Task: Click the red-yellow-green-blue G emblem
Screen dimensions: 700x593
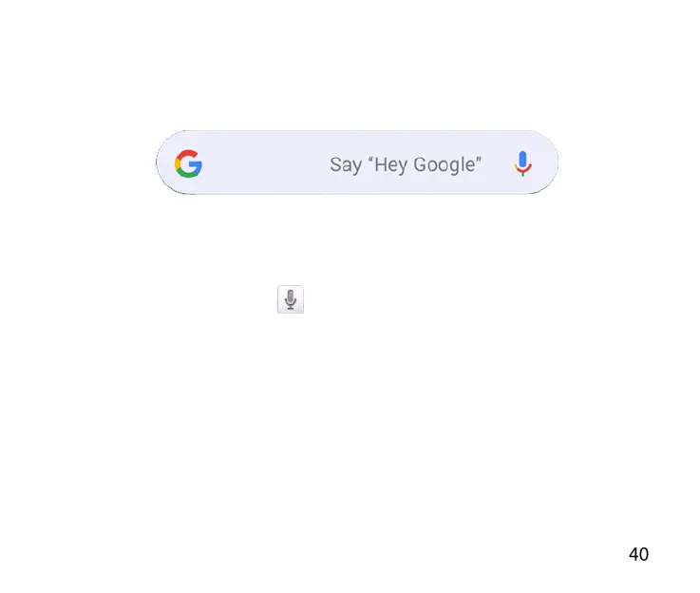Action: tap(188, 163)
